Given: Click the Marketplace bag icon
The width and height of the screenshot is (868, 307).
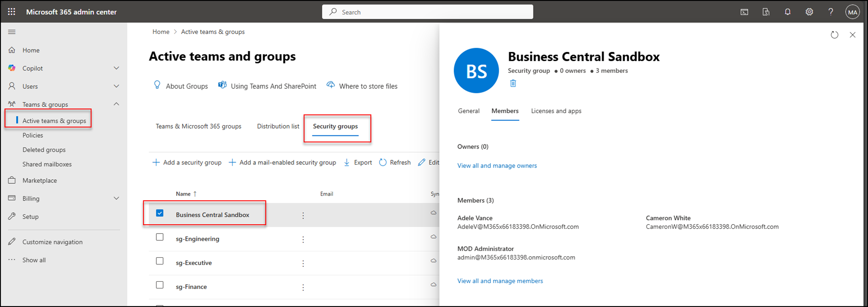Looking at the screenshot, I should click(12, 180).
